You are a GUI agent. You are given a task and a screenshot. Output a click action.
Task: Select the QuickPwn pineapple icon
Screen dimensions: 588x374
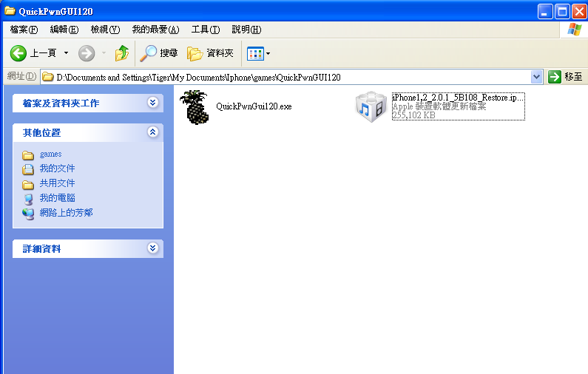point(195,107)
